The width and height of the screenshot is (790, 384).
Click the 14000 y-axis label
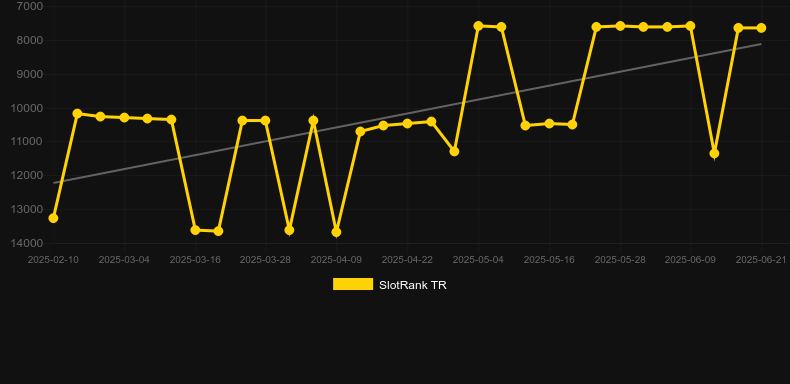coord(27,243)
